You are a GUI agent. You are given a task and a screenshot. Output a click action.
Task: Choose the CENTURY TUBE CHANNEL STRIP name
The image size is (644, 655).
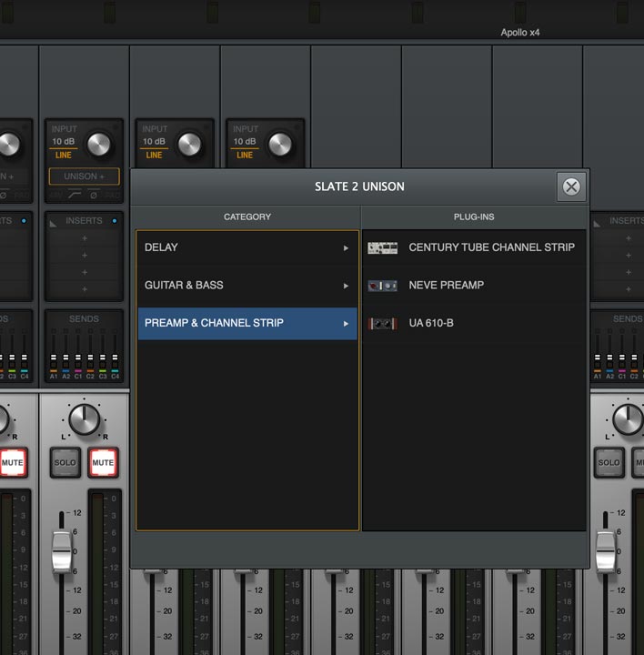(x=491, y=247)
